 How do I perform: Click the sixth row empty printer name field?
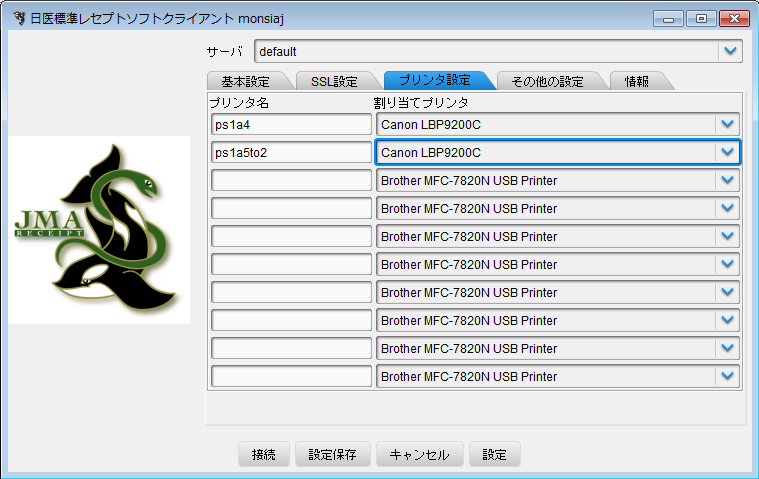click(x=291, y=265)
